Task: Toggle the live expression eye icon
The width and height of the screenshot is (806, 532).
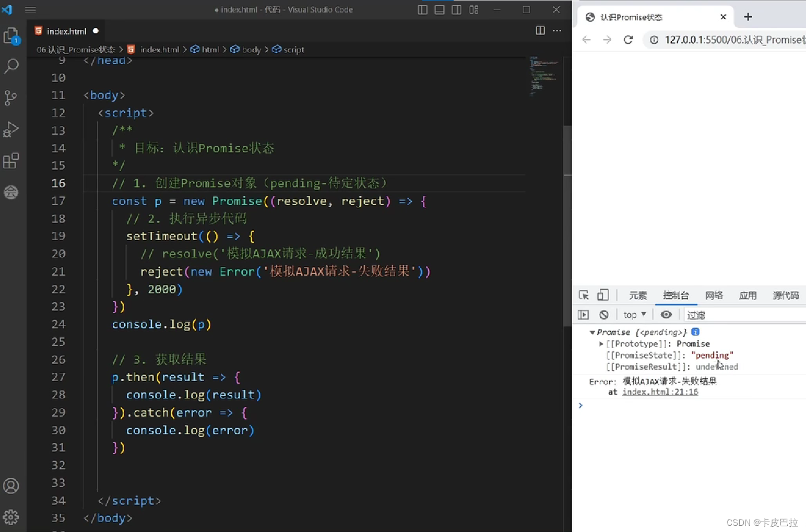Action: click(666, 315)
